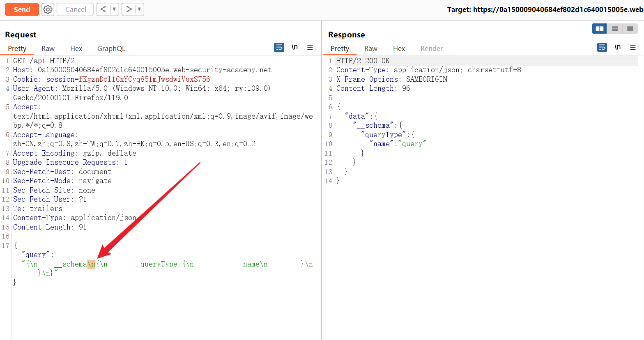The height and width of the screenshot is (340, 644).
Task: Click the highlighted \n in query body
Action: click(x=91, y=264)
